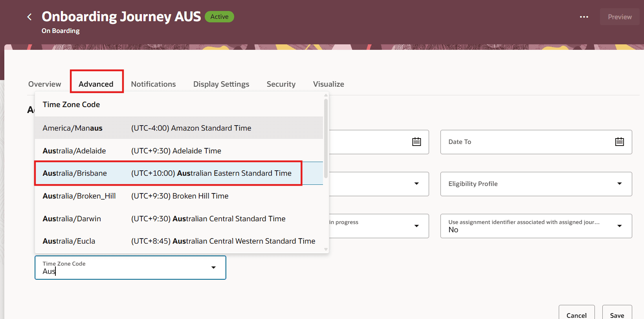Switch to the Display Settings tab
This screenshot has width=644, height=319.
point(221,84)
